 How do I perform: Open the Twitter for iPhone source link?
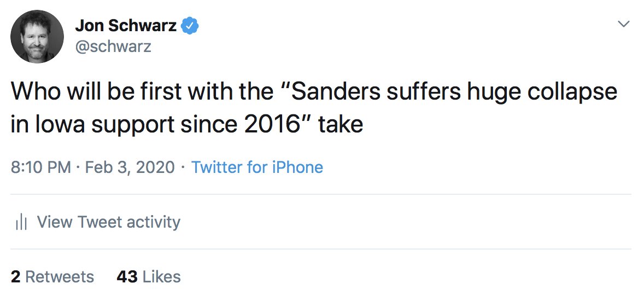tap(257, 167)
